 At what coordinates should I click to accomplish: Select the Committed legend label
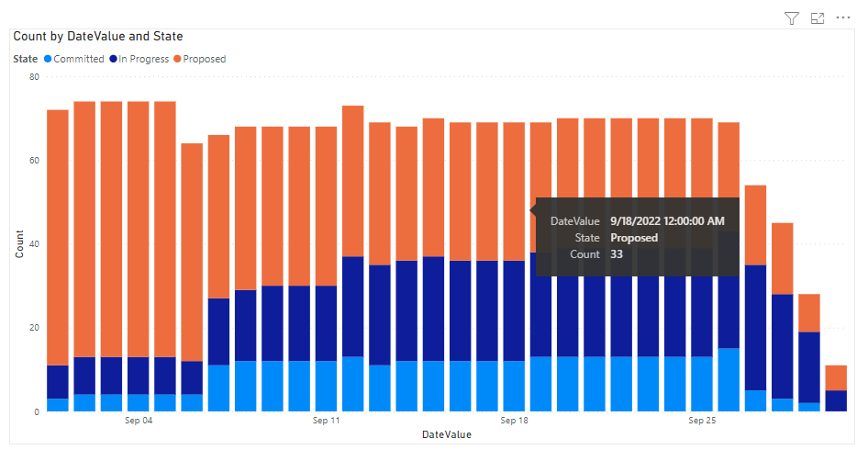pos(79,59)
